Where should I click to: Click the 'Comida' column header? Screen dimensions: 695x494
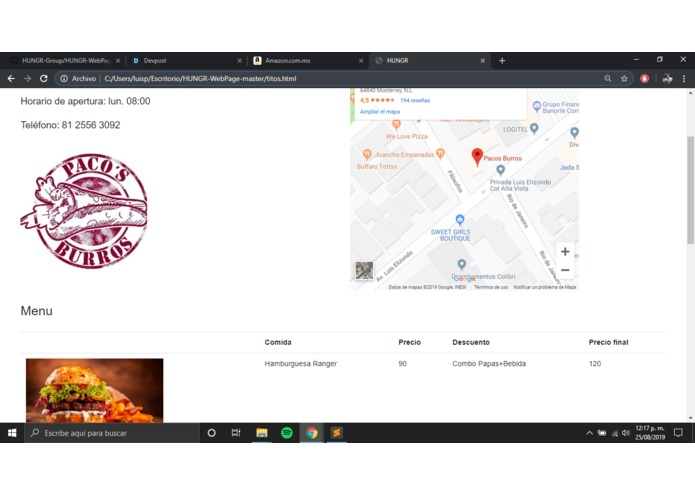278,342
